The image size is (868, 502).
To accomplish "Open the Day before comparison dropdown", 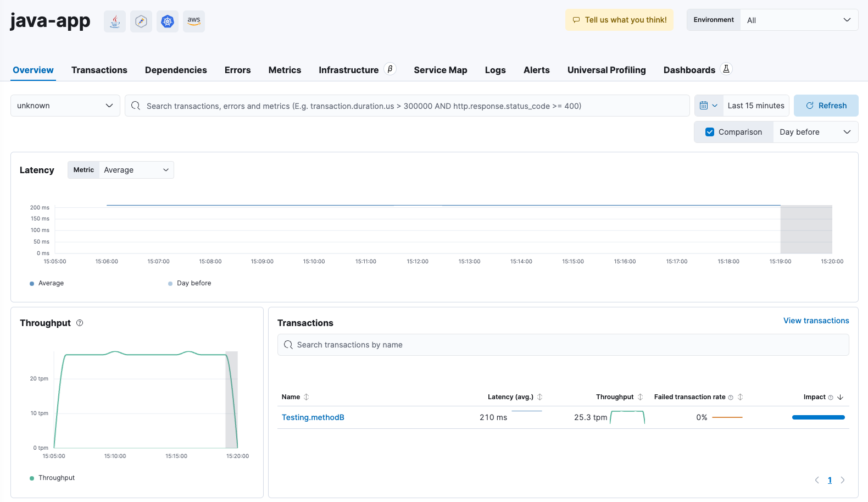I will (x=815, y=132).
